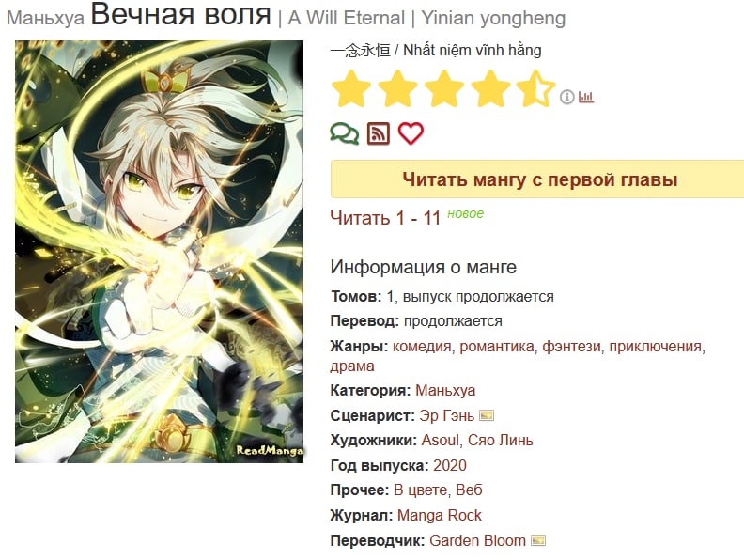
Task: Open the фэнтези genre link
Action: pos(571,347)
